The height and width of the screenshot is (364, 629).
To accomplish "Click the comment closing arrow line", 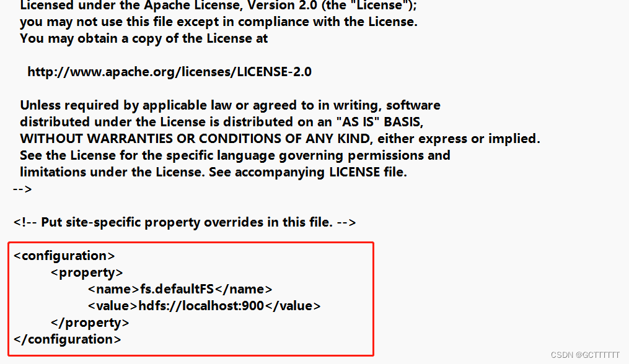I will 22,189.
